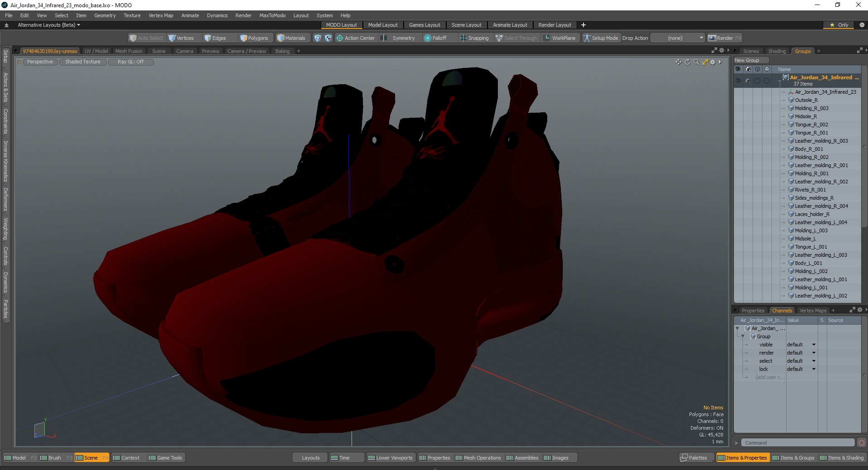Open the select channel default dropdown
868x470 pixels.
(801, 361)
